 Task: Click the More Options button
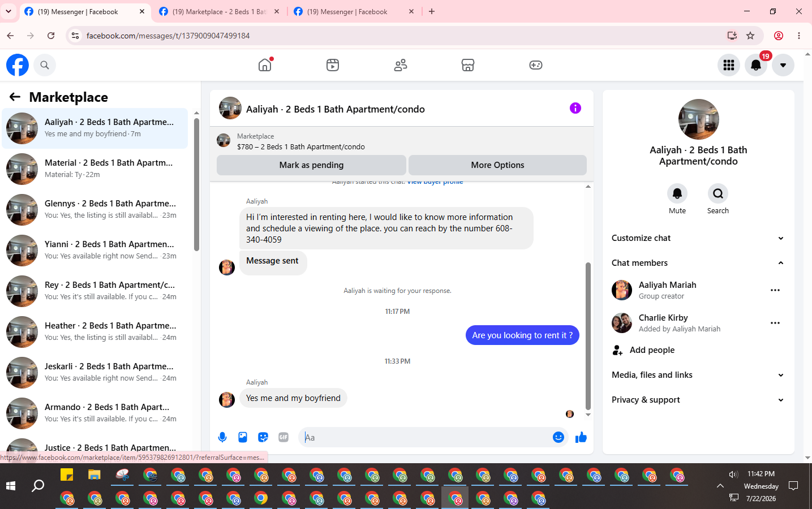[x=497, y=165]
